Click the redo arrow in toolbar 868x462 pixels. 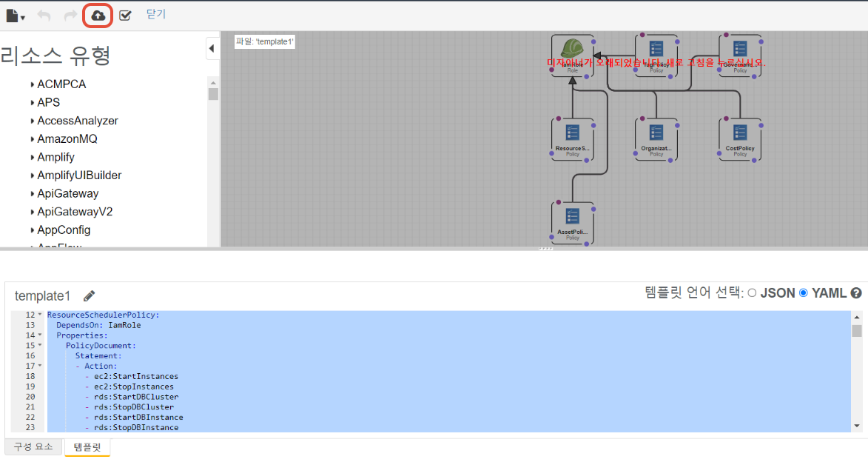[x=70, y=16]
